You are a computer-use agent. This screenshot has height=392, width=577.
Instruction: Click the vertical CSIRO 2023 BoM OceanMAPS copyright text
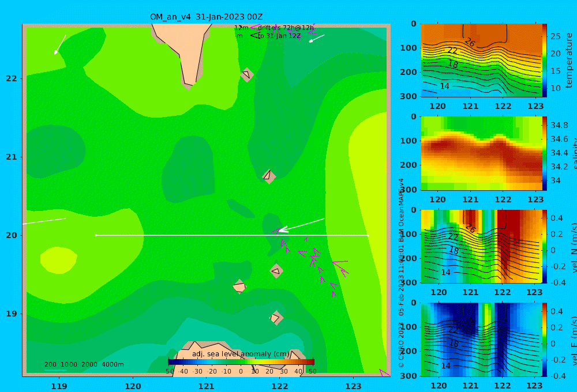(x=401, y=273)
